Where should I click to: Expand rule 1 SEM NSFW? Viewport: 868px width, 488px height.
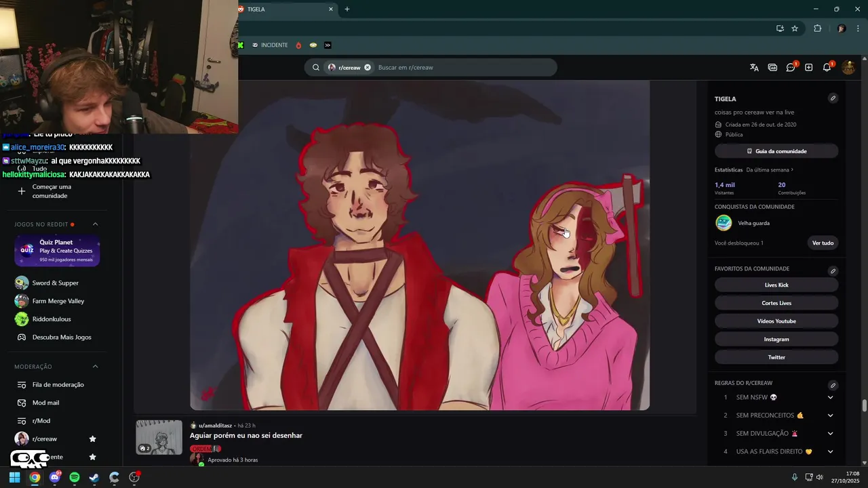click(830, 397)
